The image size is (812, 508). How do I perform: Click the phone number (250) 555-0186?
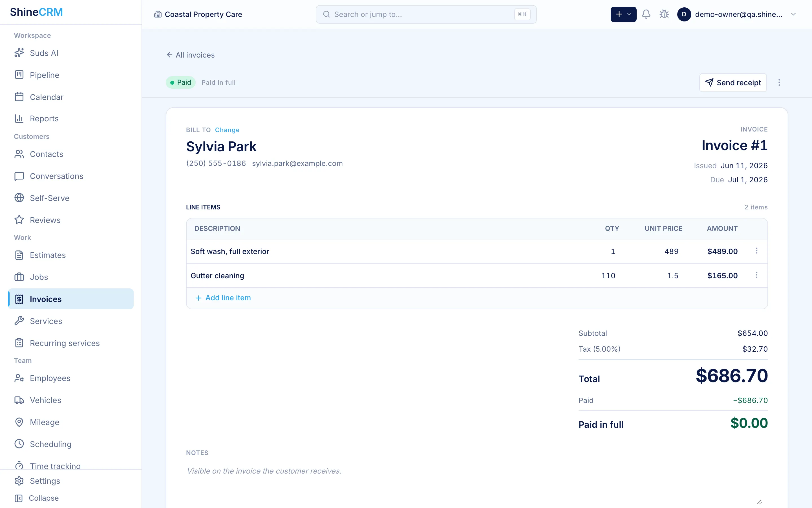click(216, 163)
